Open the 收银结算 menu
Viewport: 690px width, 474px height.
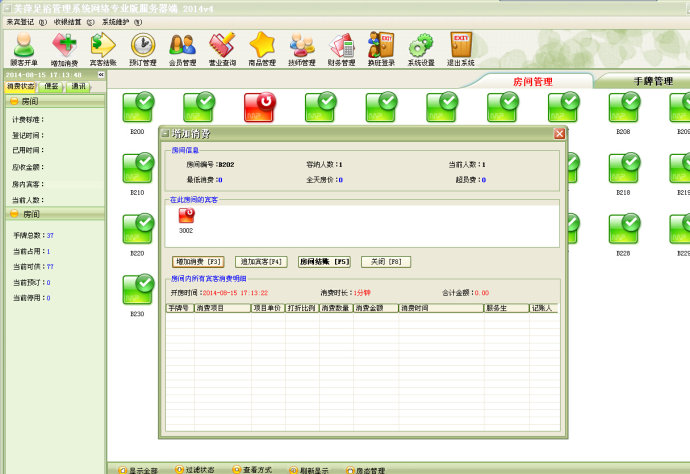[x=74, y=22]
